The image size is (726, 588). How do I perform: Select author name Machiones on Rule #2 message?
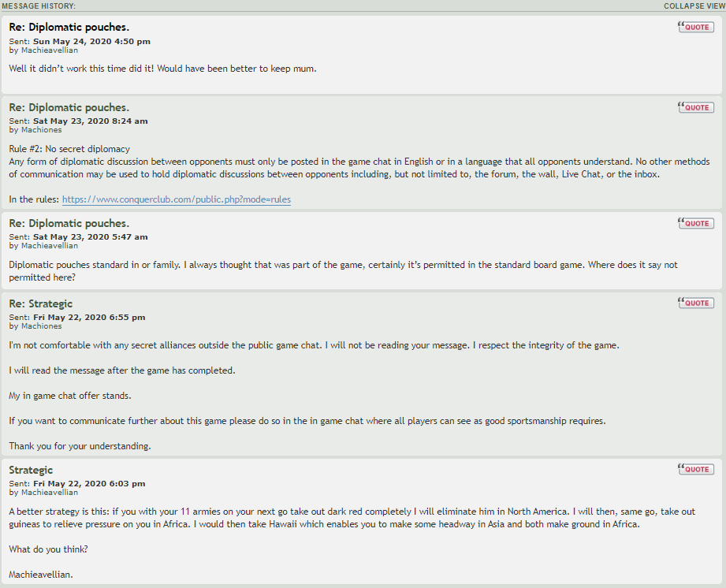(40, 130)
